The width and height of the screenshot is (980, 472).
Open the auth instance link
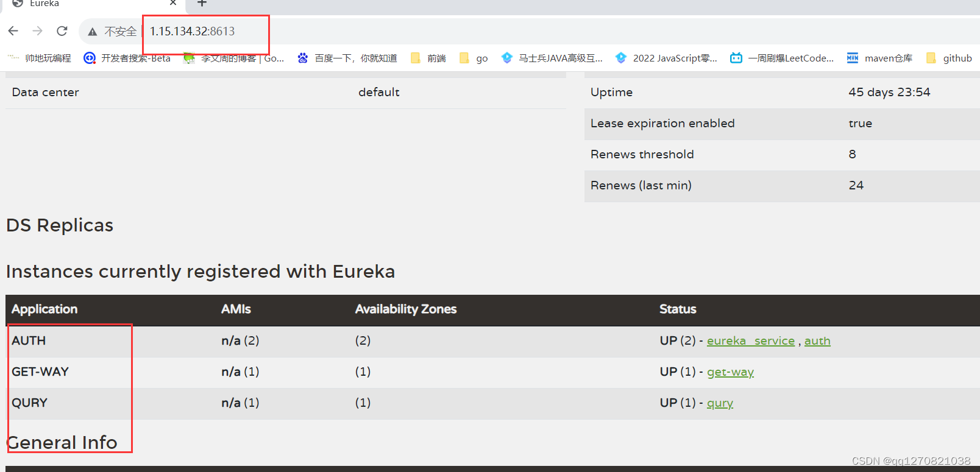tap(817, 341)
